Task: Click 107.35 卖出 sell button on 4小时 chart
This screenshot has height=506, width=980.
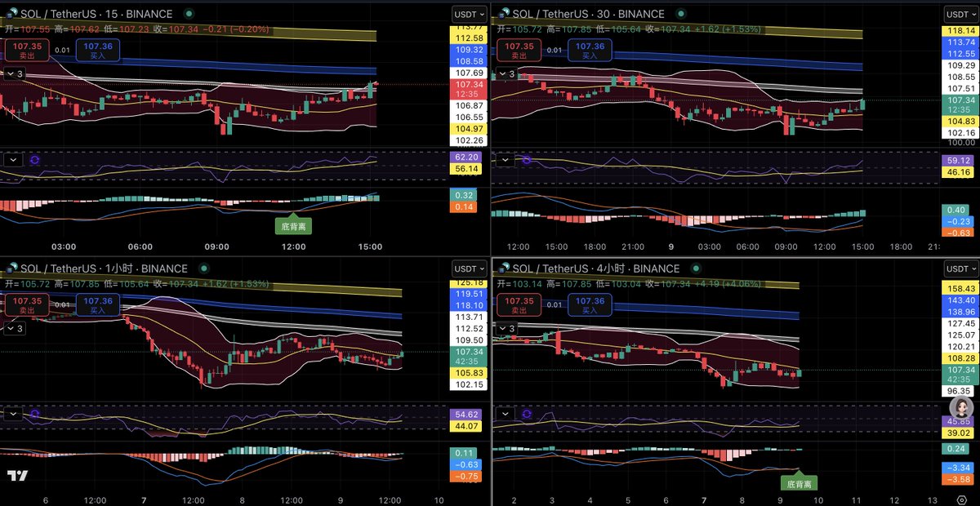Action: [519, 304]
